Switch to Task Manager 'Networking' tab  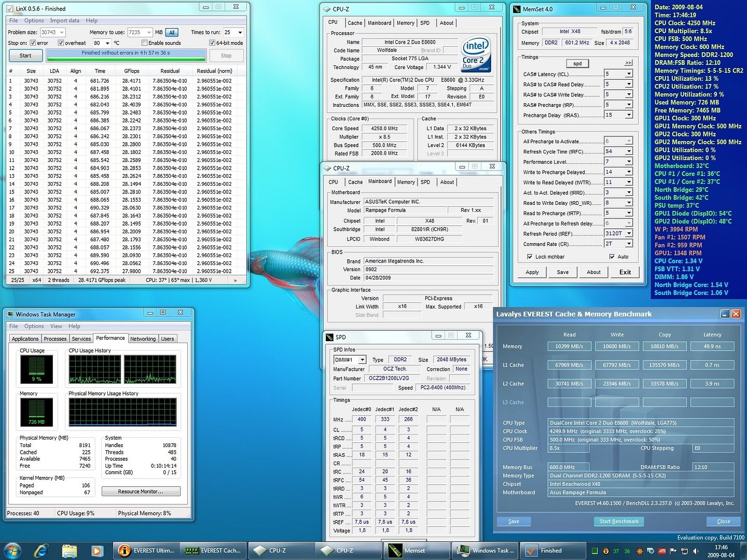coord(143,339)
